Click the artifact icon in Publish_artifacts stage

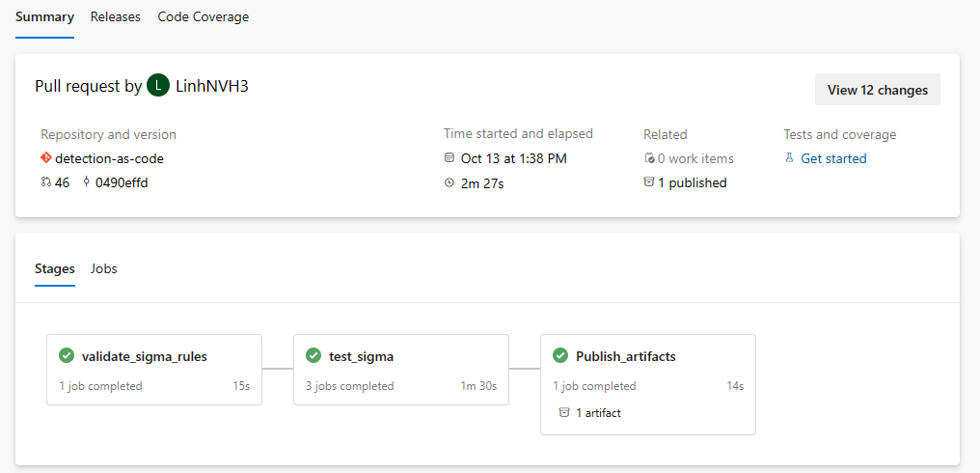pyautogui.click(x=564, y=412)
